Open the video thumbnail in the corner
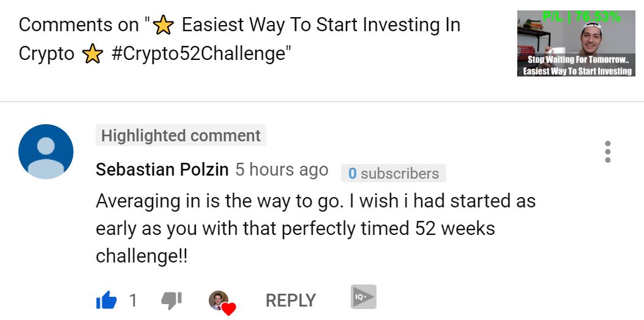This screenshot has width=644, height=320. 578,43
